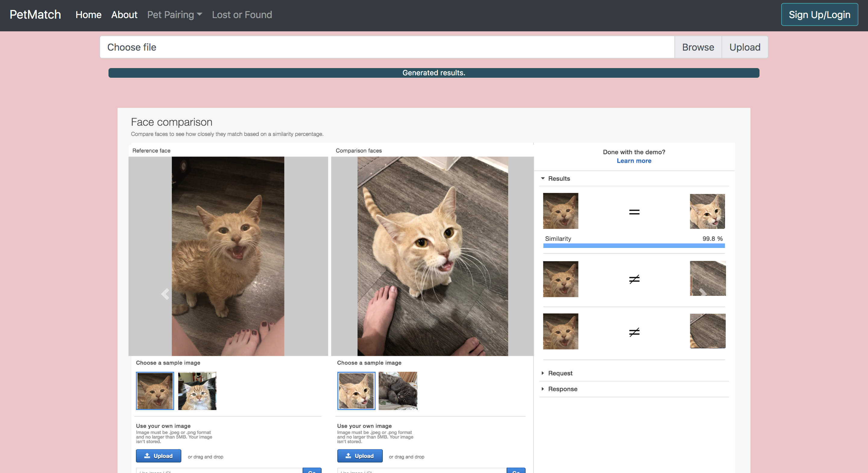
Task: Click the matched cat face result thumbnail
Action: click(707, 211)
